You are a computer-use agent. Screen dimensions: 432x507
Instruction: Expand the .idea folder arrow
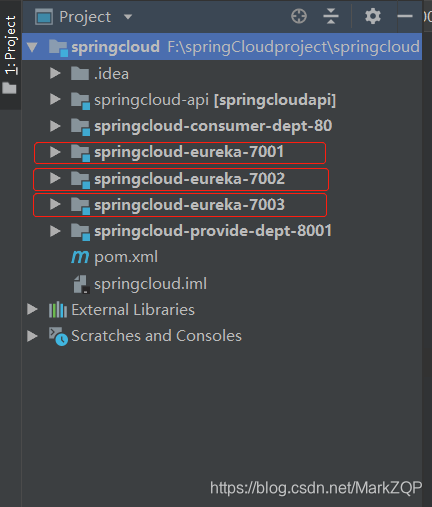click(x=55, y=73)
